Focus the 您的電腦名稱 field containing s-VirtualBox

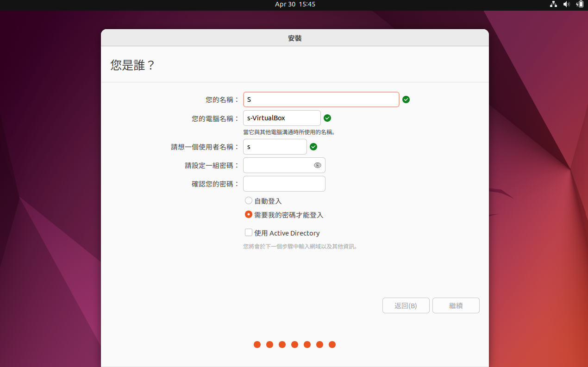pos(282,118)
